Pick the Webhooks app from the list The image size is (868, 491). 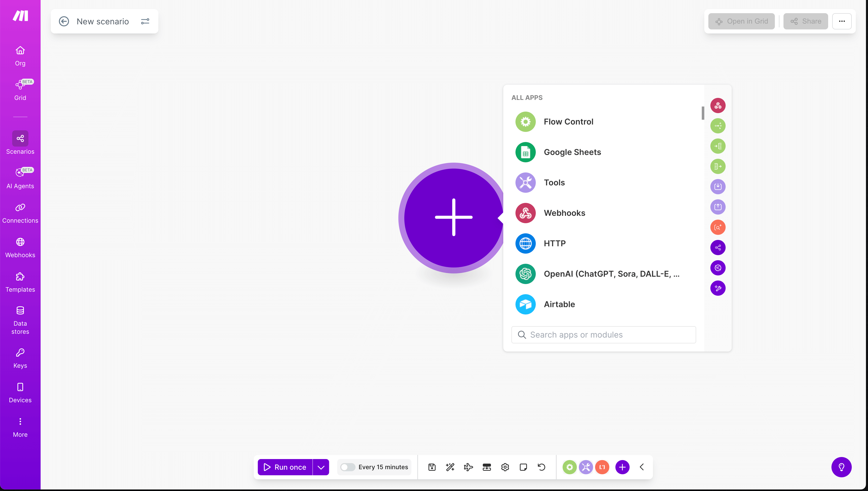click(525, 213)
